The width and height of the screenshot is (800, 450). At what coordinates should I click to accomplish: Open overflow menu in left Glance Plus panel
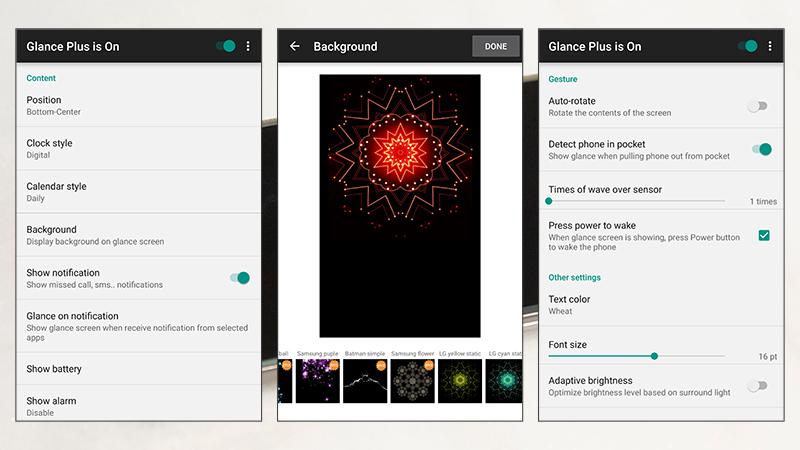coord(248,46)
